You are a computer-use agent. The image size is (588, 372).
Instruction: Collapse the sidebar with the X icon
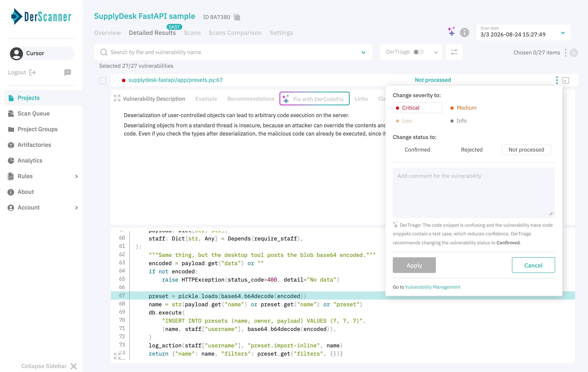point(74,366)
